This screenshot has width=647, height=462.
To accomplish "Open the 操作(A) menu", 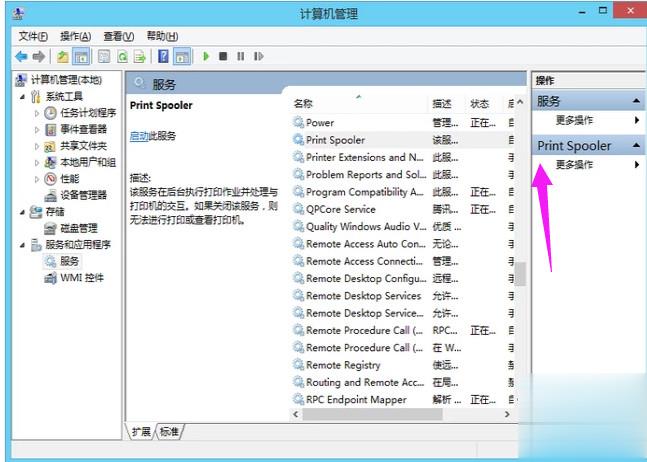I will click(x=76, y=36).
